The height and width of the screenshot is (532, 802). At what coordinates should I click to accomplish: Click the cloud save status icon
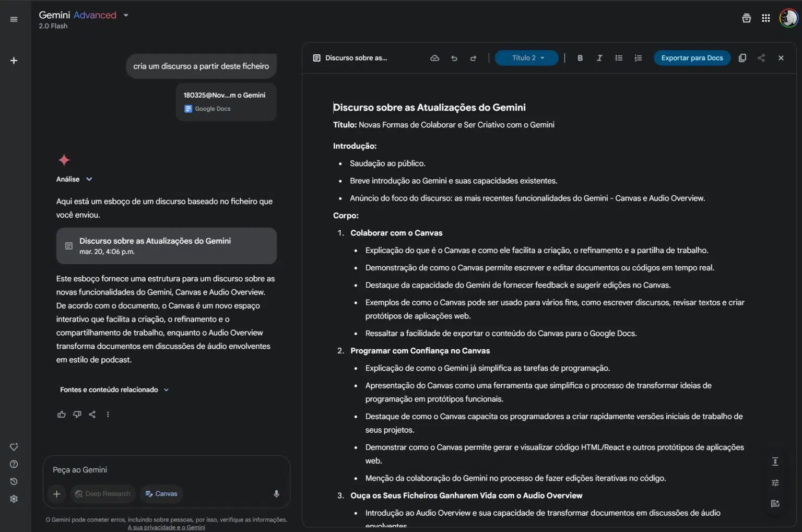[434, 58]
